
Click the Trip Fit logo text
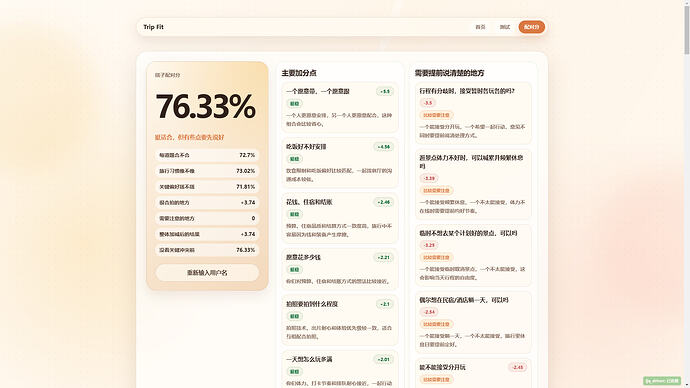point(153,27)
